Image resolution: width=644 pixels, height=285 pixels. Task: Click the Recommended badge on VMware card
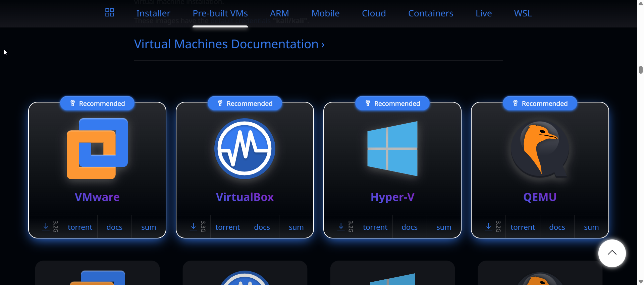click(x=97, y=103)
